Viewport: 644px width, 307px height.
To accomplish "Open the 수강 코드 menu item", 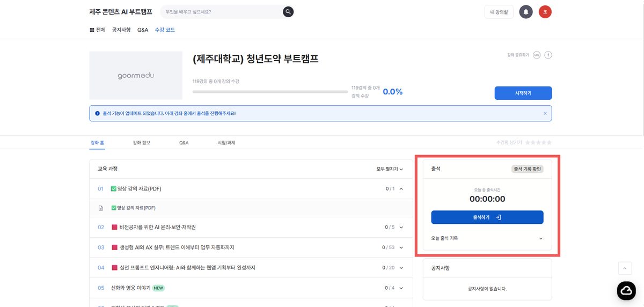I will (x=165, y=30).
